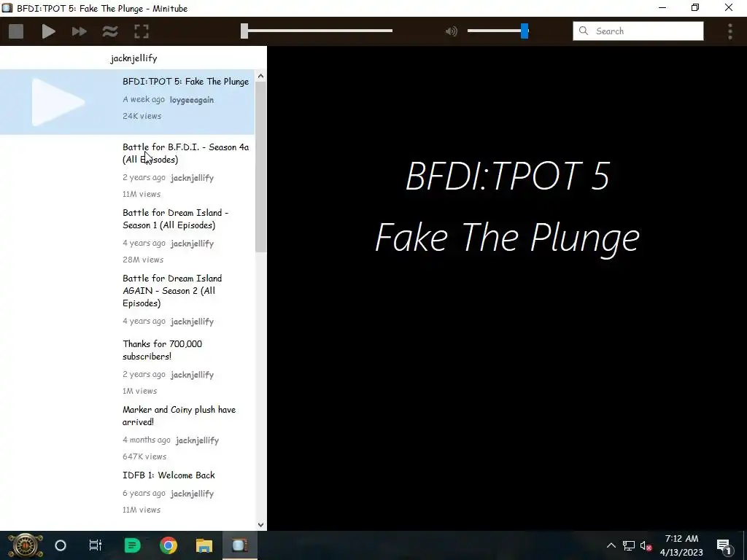The image size is (747, 560).
Task: Click the video display area
Action: [507, 288]
